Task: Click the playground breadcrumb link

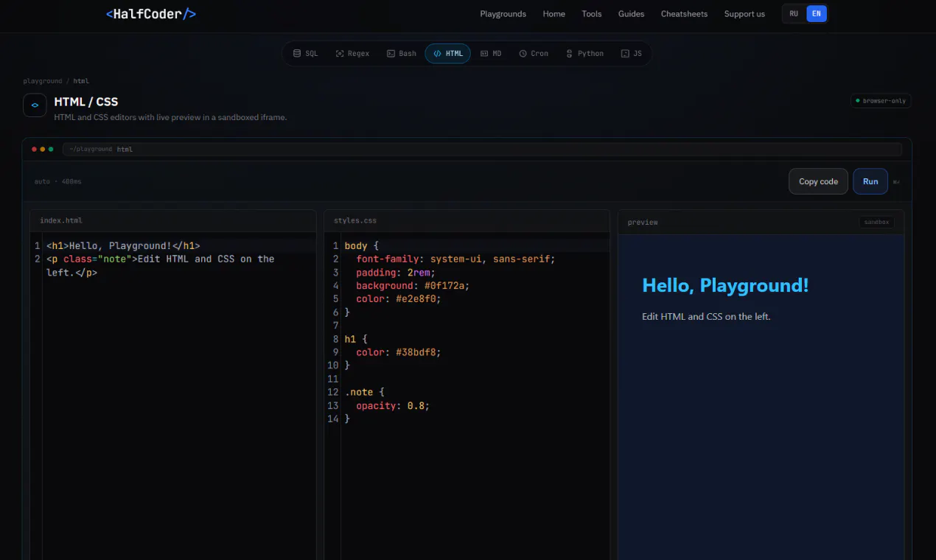Action: tap(43, 81)
